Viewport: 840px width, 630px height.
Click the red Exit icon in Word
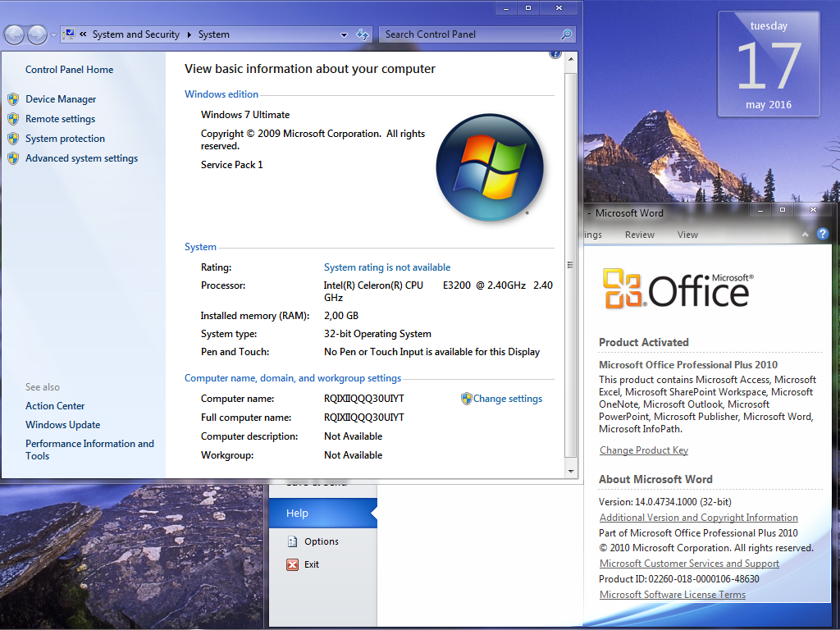[x=293, y=564]
